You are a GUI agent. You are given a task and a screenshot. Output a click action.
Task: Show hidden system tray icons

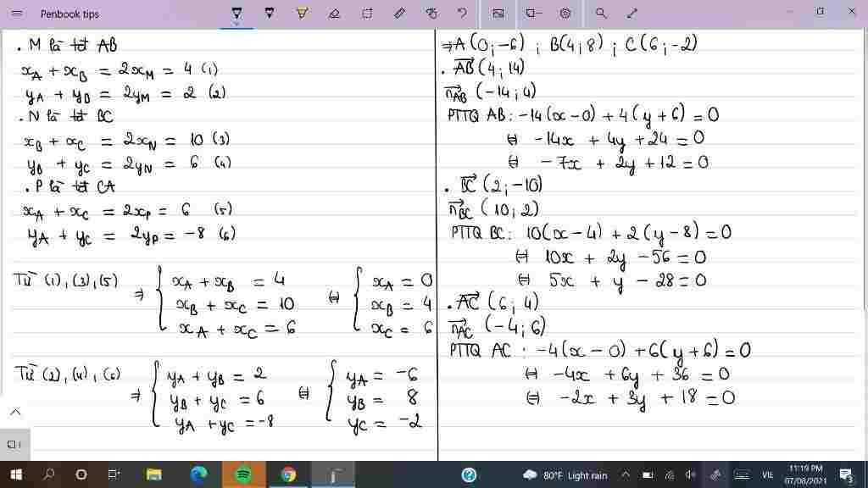click(626, 474)
